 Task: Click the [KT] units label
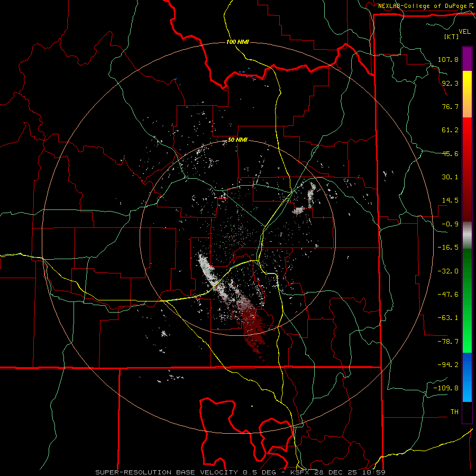click(x=452, y=36)
